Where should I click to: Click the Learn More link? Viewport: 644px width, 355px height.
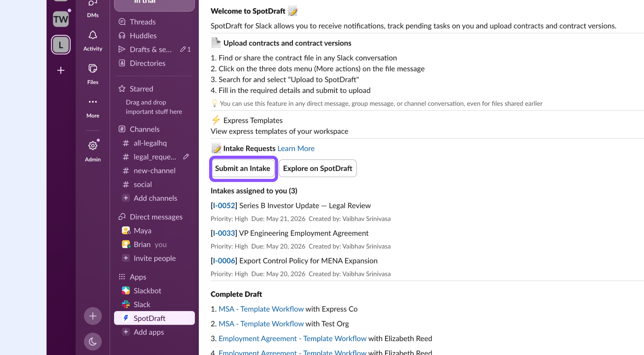296,148
